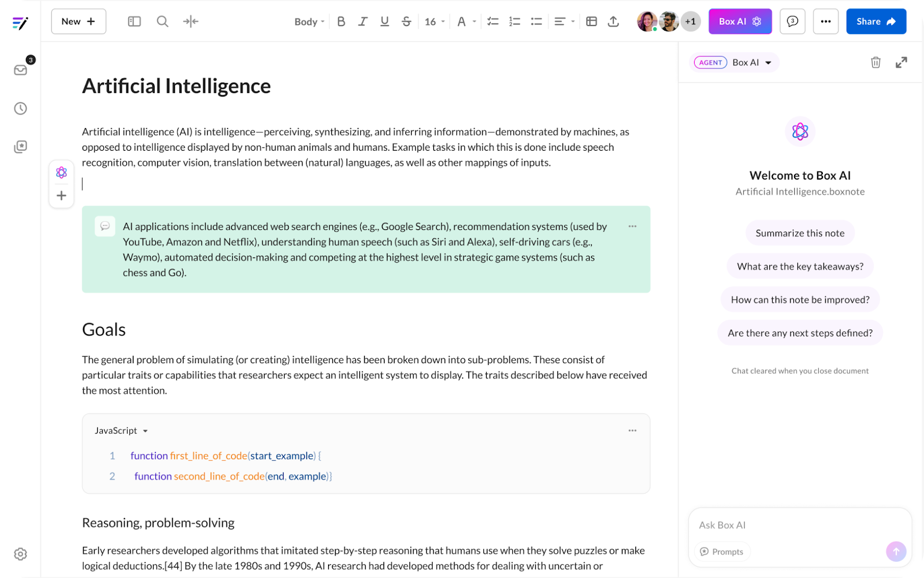Toggle the sidebar panel icon
Screen dimensions: 924x578
(x=135, y=21)
